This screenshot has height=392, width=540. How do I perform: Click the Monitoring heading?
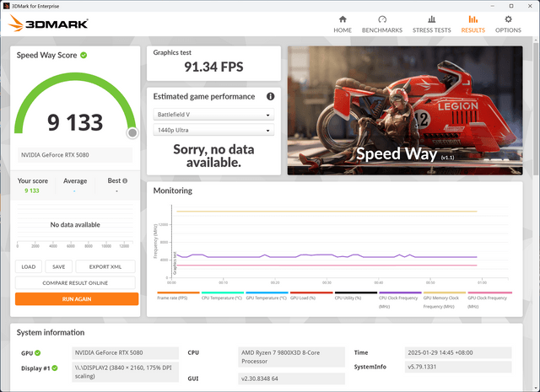(173, 191)
